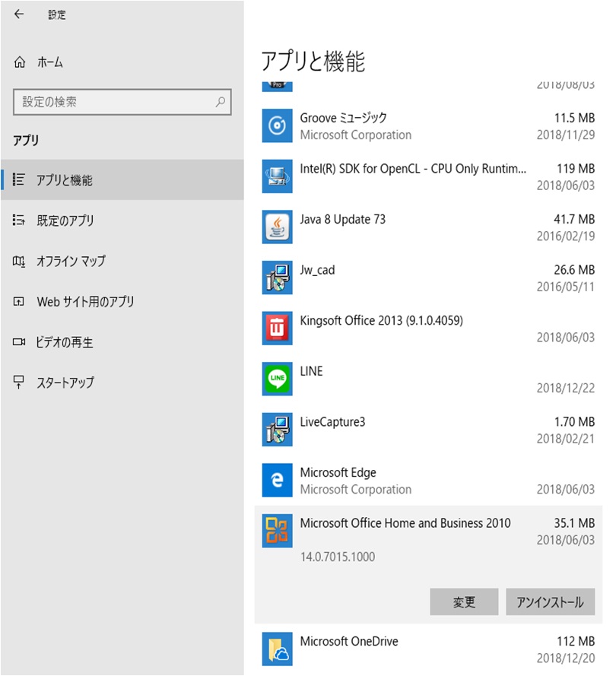The width and height of the screenshot is (616, 676).
Task: Select the Java 8 Update 73 entry
Action: coord(343,220)
